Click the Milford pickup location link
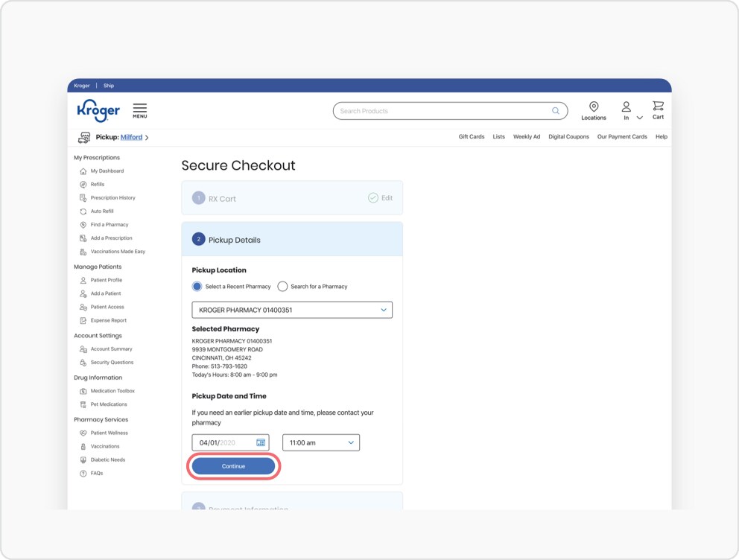 pos(131,137)
